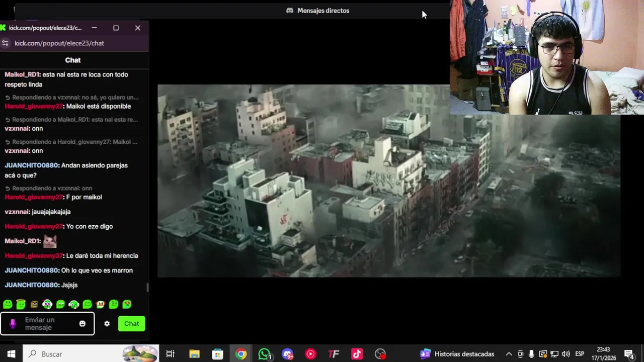Click the taskbar 'Buscar' search box
Screen dimensions: 644x362
[91, 354]
